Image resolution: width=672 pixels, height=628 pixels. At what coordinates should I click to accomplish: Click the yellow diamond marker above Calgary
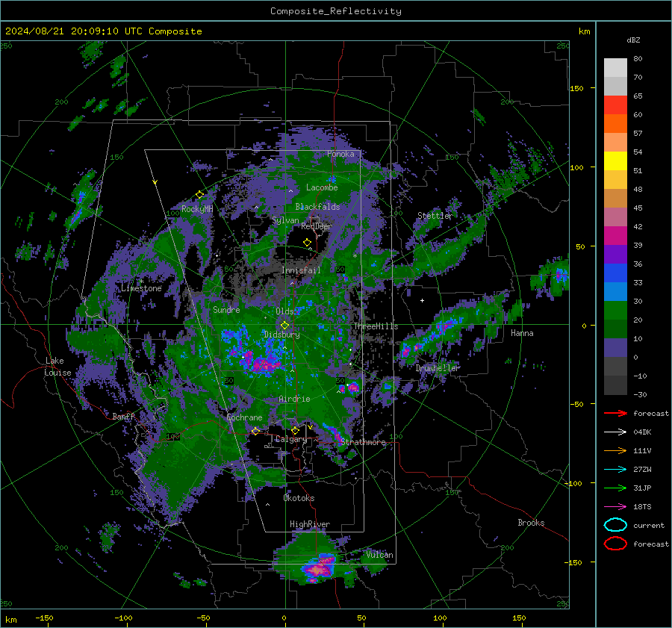coord(295,430)
